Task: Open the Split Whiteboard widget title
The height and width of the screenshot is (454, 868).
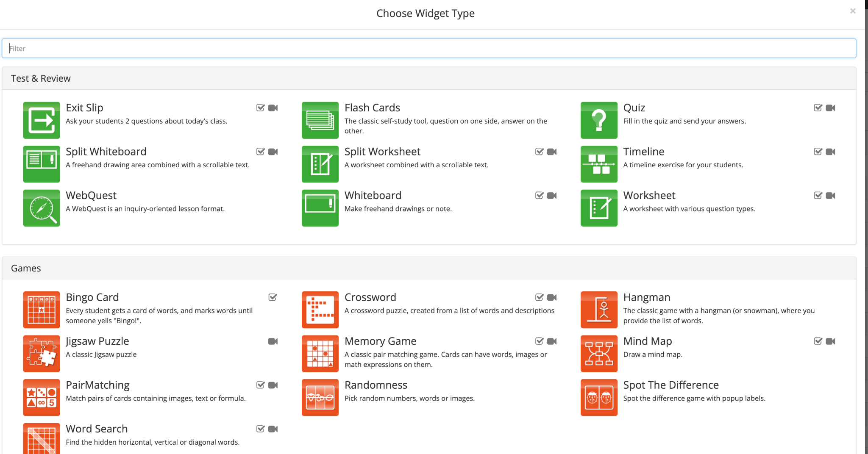Action: [x=106, y=152]
